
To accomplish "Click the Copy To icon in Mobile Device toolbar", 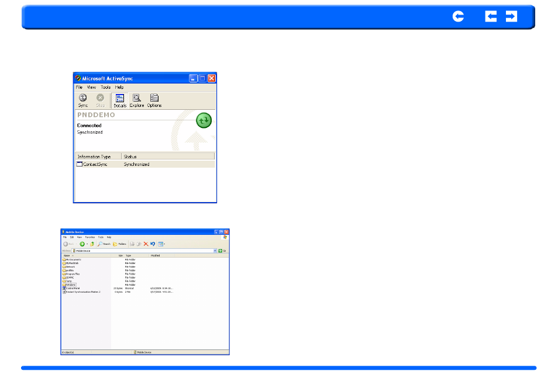I will (x=139, y=244).
